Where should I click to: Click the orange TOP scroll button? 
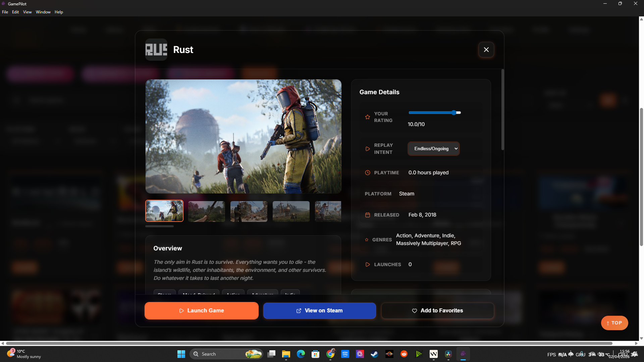(x=614, y=323)
